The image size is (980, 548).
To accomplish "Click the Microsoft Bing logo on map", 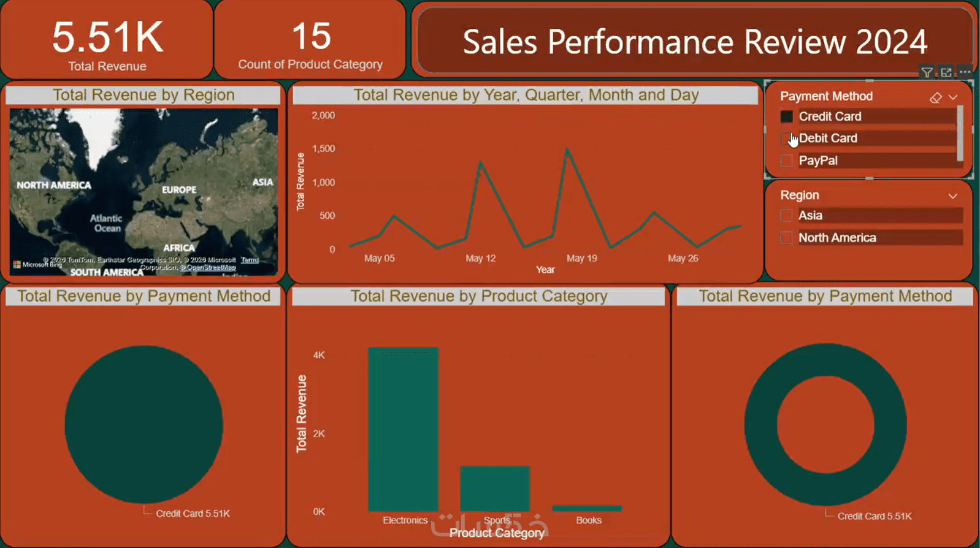I will (x=38, y=264).
